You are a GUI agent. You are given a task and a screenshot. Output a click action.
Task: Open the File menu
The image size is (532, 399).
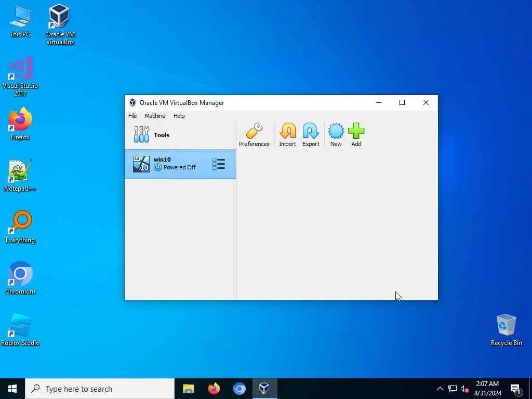132,116
